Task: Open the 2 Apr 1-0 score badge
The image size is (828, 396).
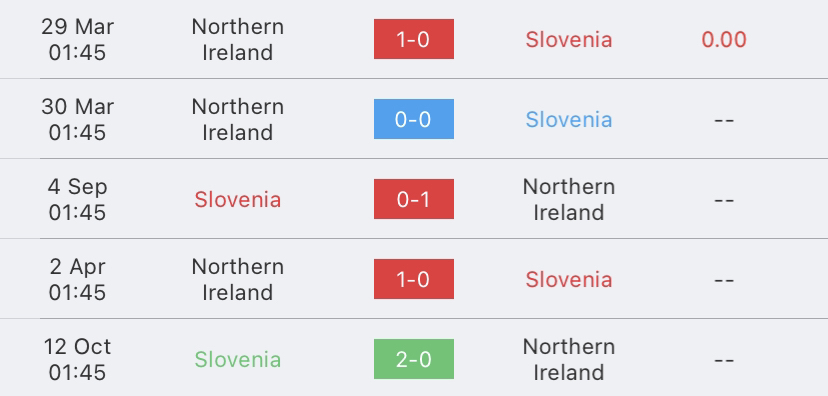Action: 413,279
